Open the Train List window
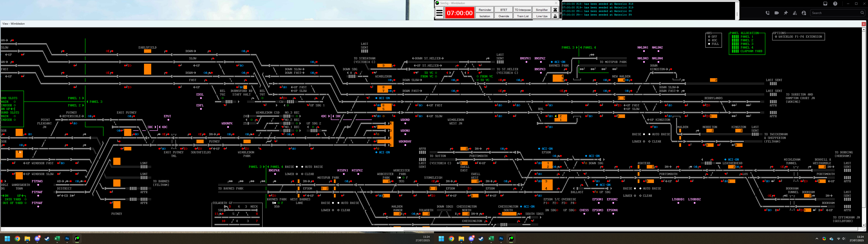The image size is (868, 244). click(523, 16)
